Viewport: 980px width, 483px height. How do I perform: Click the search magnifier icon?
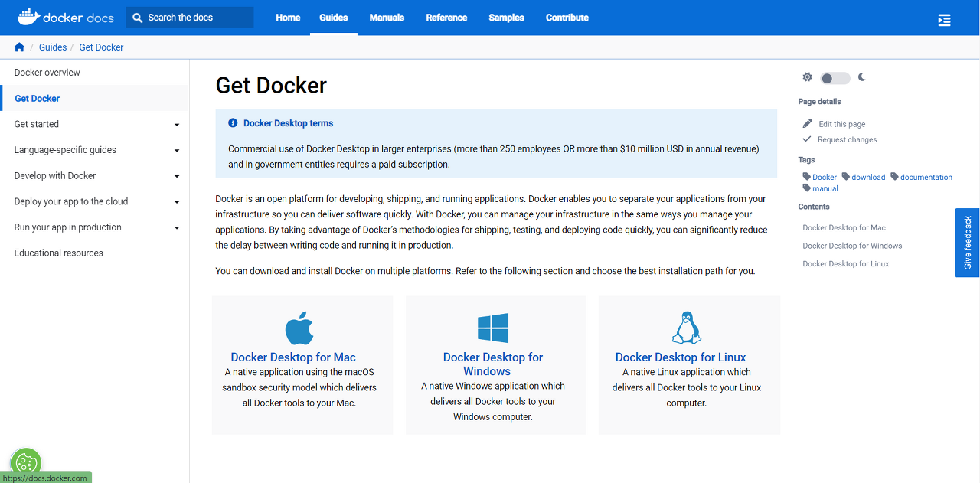(x=138, y=18)
